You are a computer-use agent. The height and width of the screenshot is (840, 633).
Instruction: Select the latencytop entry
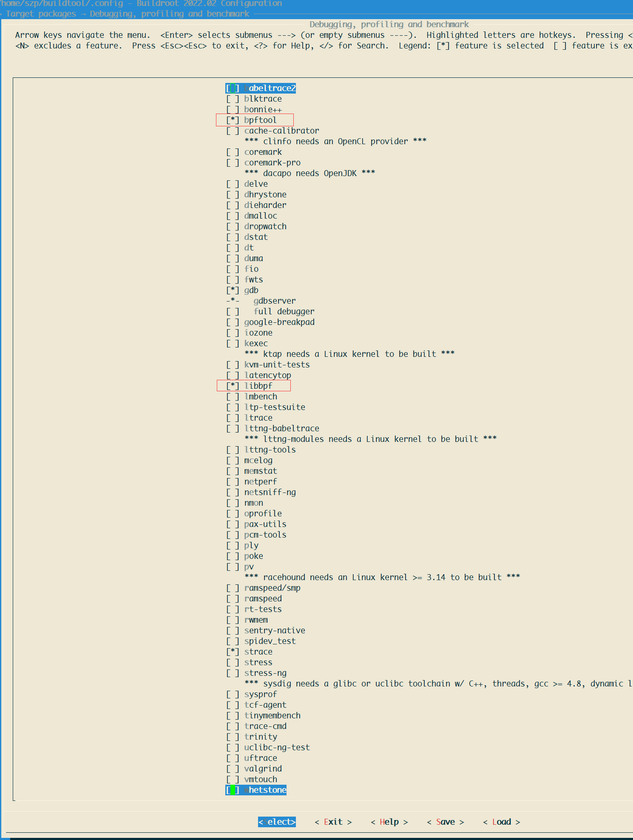[x=258, y=375]
